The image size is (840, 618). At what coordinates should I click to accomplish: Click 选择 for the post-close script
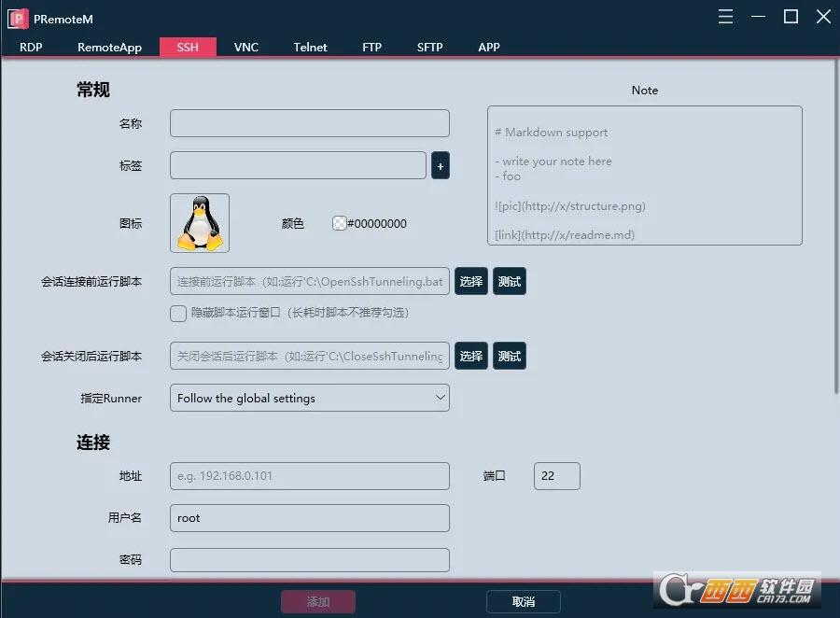point(471,356)
